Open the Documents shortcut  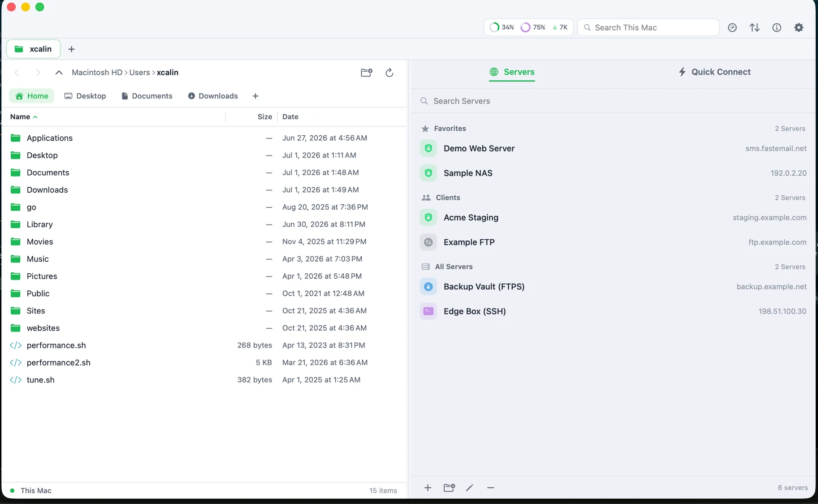[x=147, y=96]
